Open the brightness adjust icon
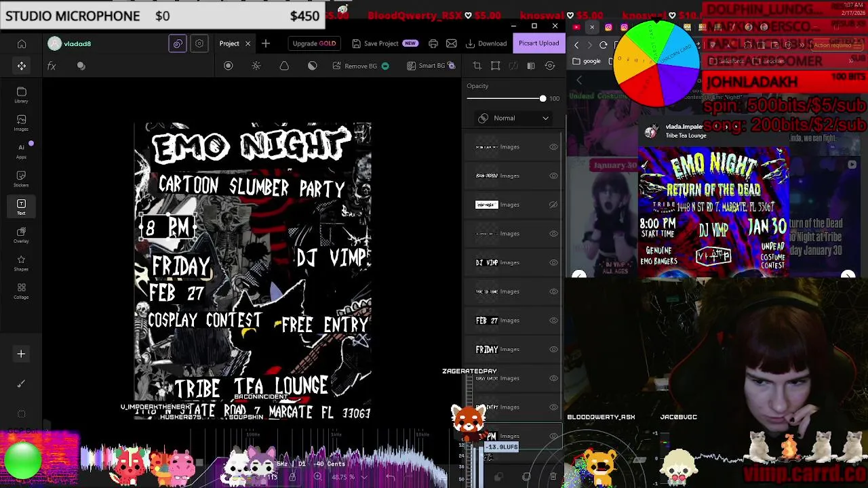 pos(256,66)
